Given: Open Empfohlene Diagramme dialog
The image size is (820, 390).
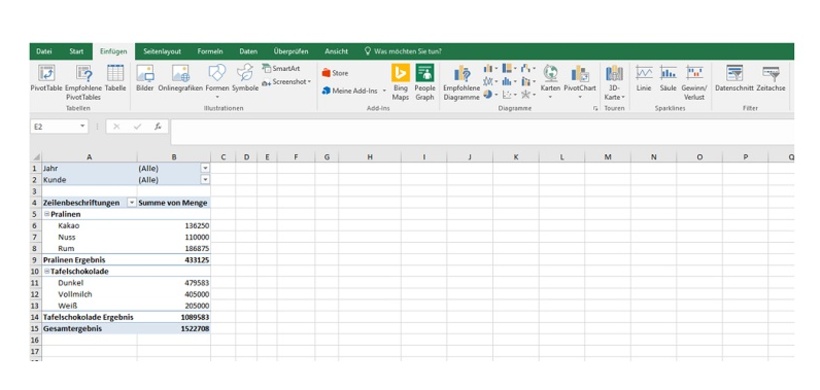Looking at the screenshot, I should click(x=461, y=83).
